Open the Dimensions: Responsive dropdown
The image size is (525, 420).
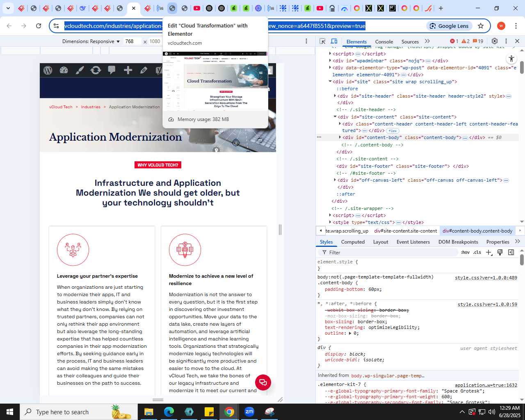click(91, 41)
